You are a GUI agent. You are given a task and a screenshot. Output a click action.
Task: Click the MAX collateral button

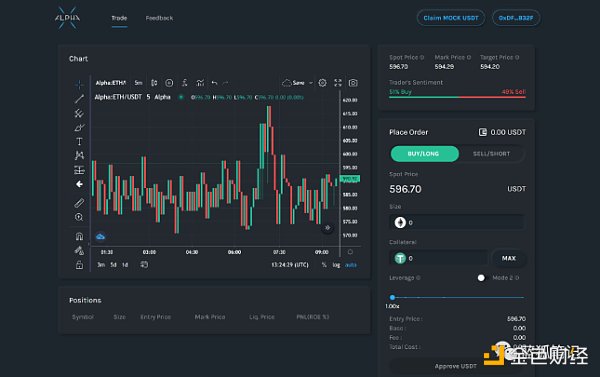[509, 258]
